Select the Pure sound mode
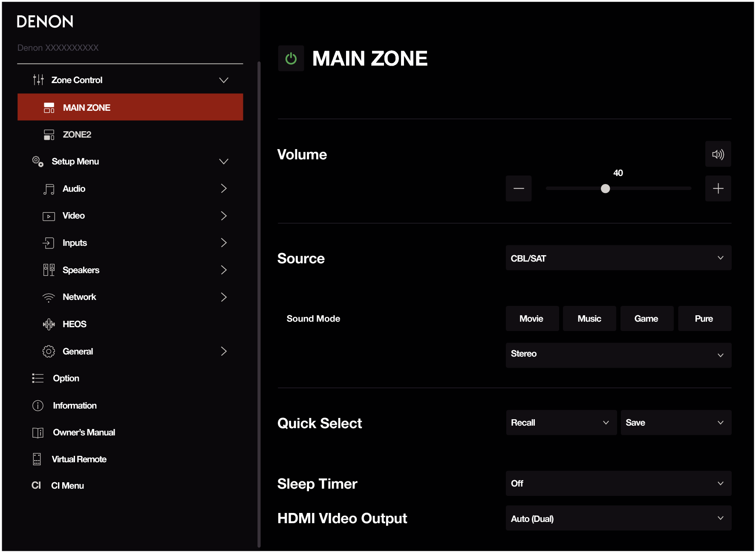 click(x=704, y=319)
